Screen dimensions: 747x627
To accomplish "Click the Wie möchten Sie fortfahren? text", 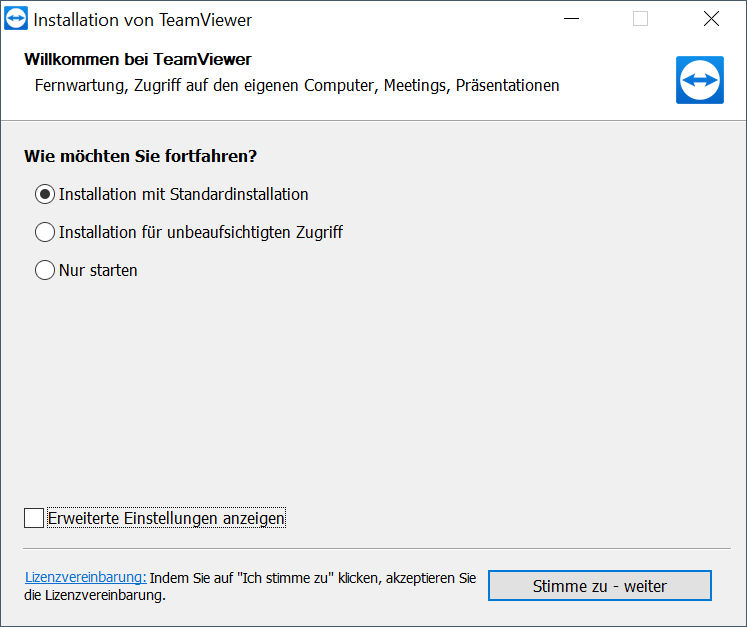I will pos(141,156).
